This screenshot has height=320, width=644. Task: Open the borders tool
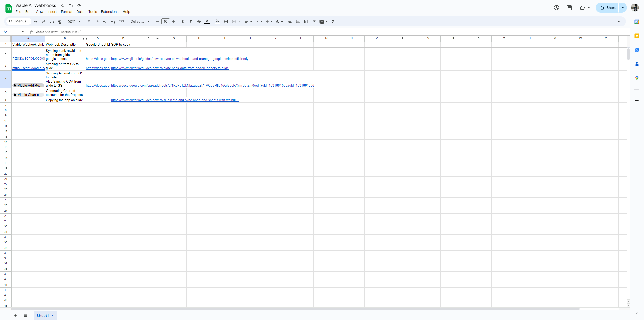point(226,22)
